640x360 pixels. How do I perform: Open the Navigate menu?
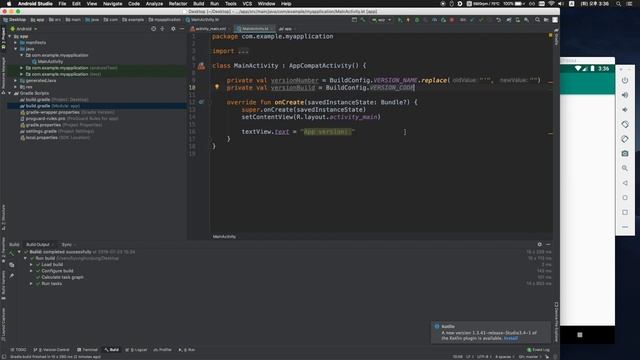pos(112,4)
